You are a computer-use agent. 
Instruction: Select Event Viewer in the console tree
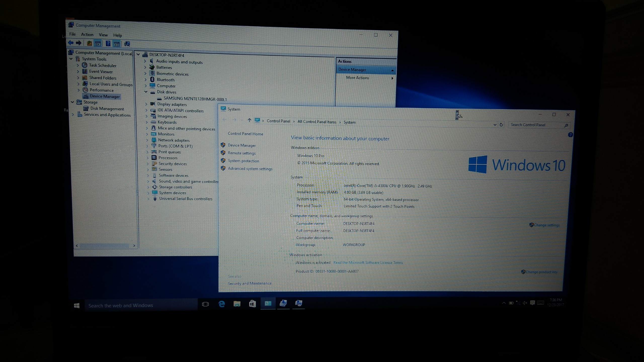click(101, 72)
